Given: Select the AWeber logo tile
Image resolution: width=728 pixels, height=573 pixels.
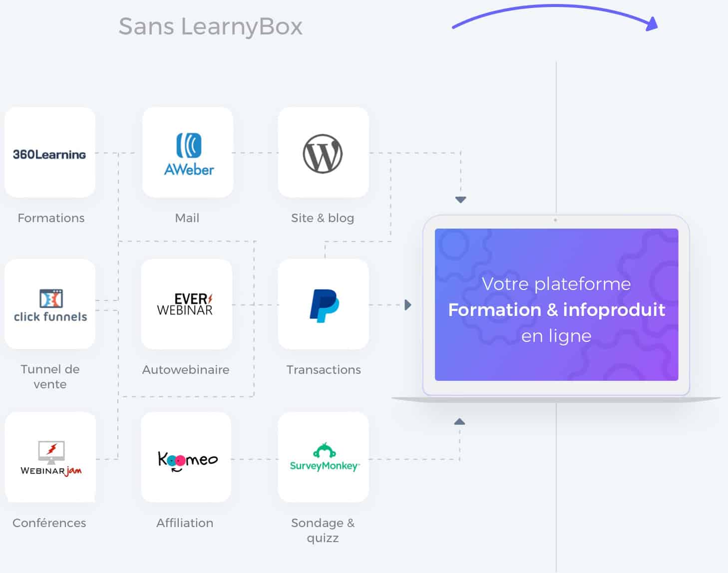Looking at the screenshot, I should [x=188, y=152].
